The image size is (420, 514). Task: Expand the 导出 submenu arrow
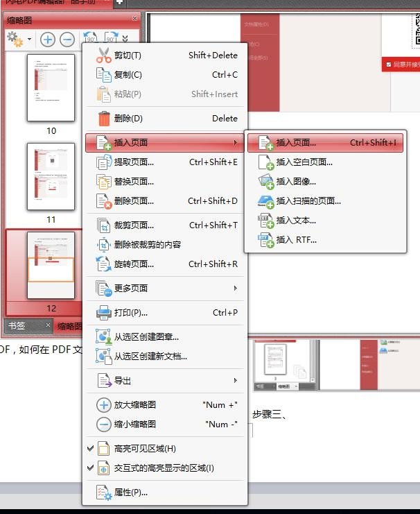(235, 381)
